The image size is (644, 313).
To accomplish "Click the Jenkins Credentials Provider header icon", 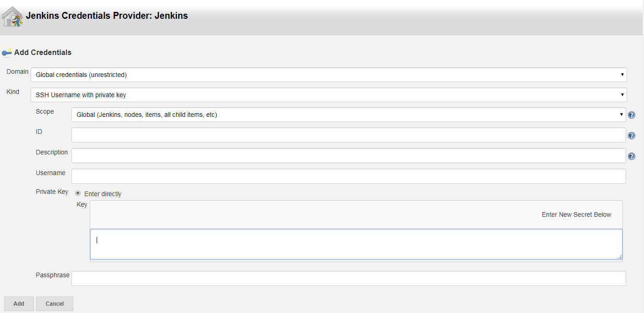I will (x=12, y=17).
